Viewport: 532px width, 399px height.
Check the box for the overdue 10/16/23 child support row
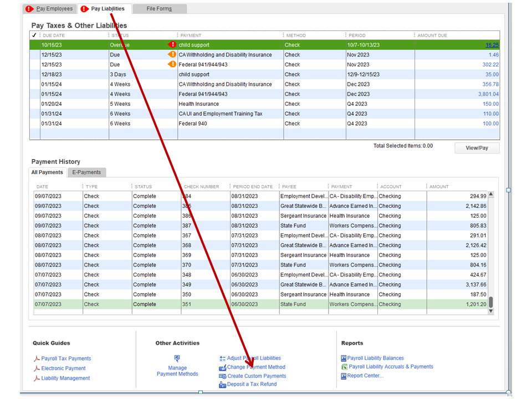[35, 45]
